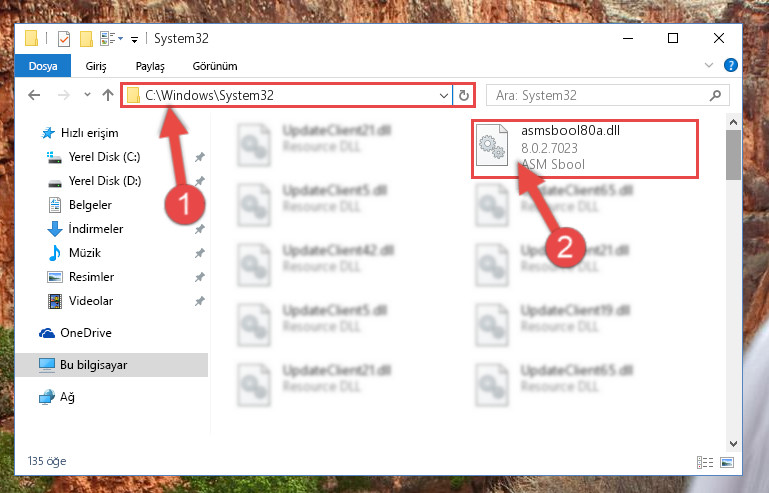This screenshot has height=493, width=769.
Task: Refresh the System32 folder view
Action: (x=463, y=95)
